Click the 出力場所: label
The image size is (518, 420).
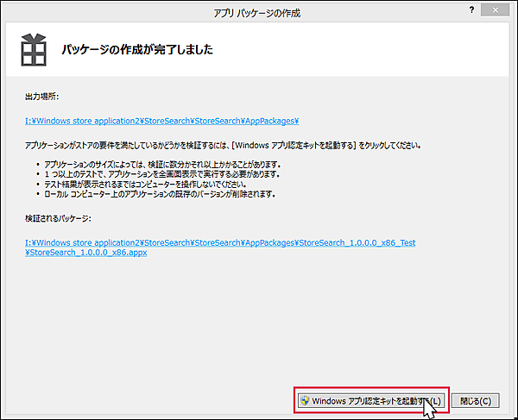pyautogui.click(x=42, y=97)
